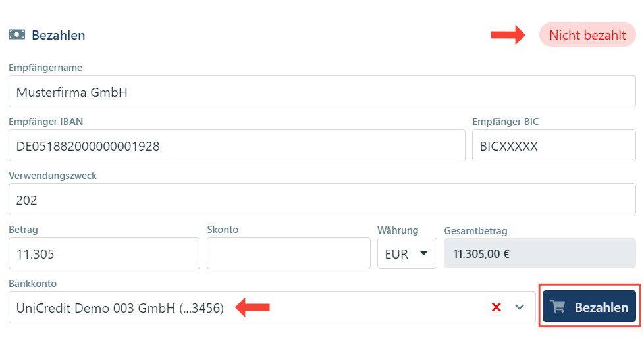
Task: Click the Verwendungszweck field containing 202
Action: [x=321, y=199]
